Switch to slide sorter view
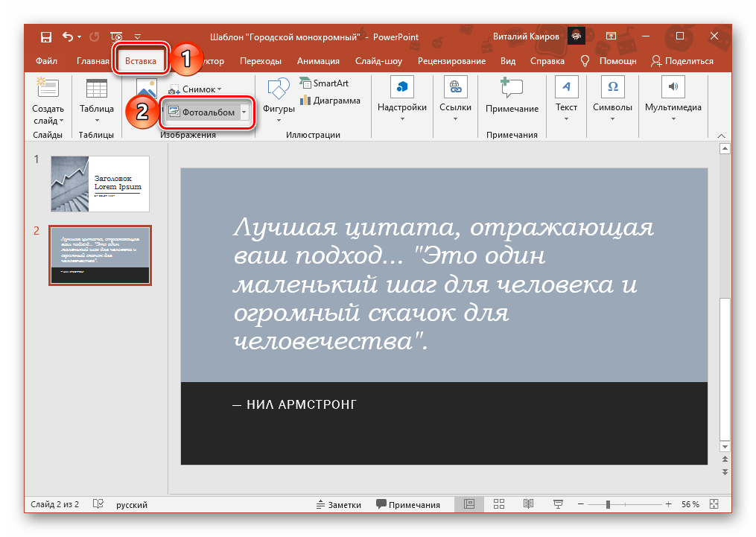 pyautogui.click(x=499, y=504)
